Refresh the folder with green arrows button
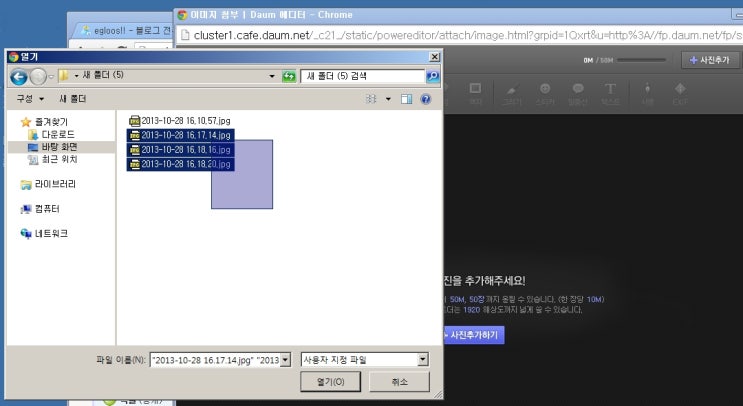 coord(289,76)
